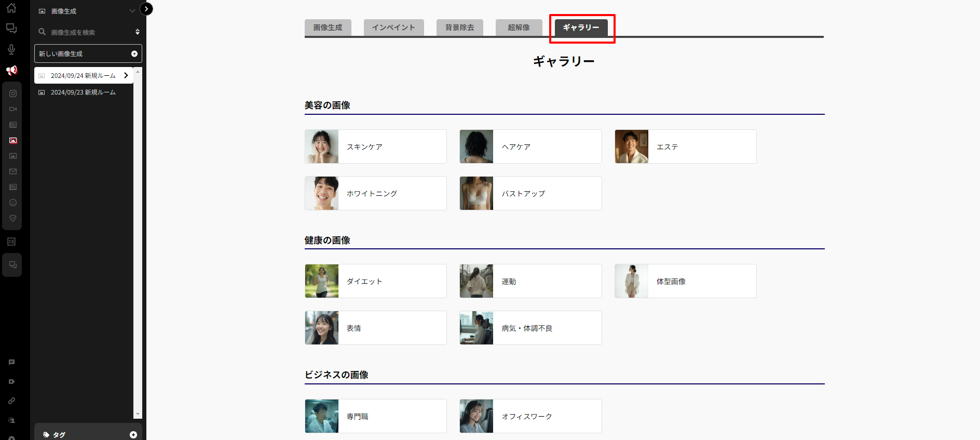The height and width of the screenshot is (440, 980).
Task: Open the envelope mail icon
Action: (13, 171)
